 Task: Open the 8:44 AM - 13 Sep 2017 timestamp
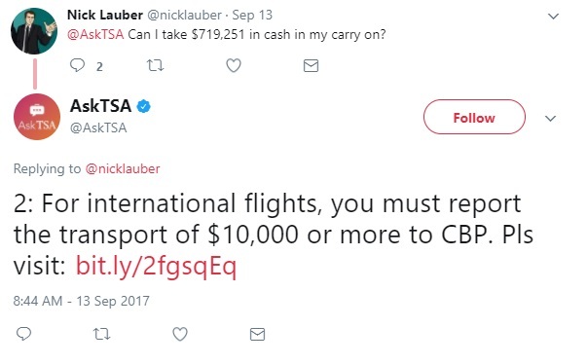click(x=82, y=301)
